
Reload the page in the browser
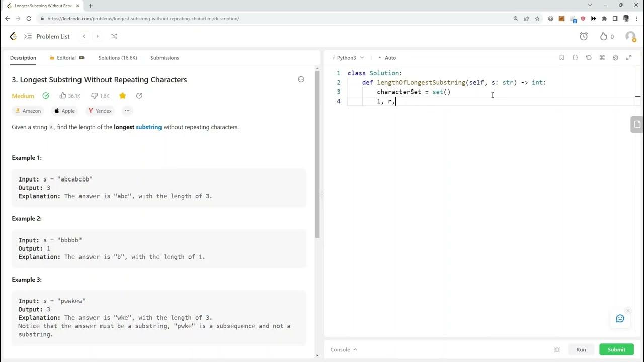tap(29, 19)
